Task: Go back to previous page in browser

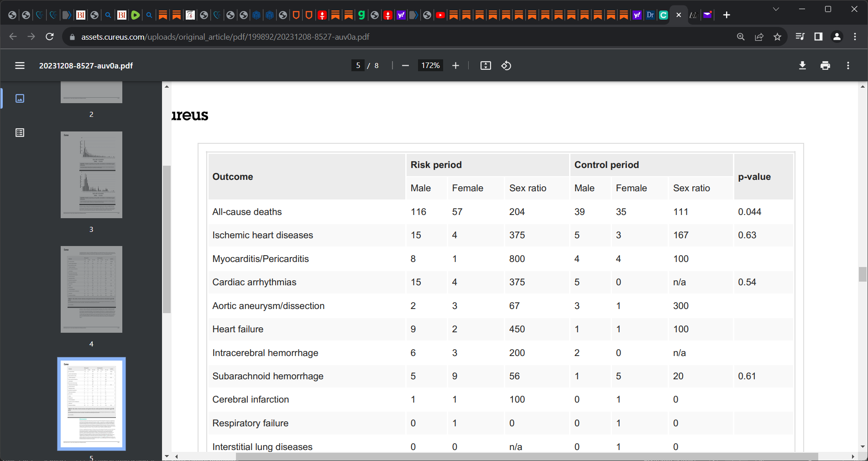Action: 13,37
